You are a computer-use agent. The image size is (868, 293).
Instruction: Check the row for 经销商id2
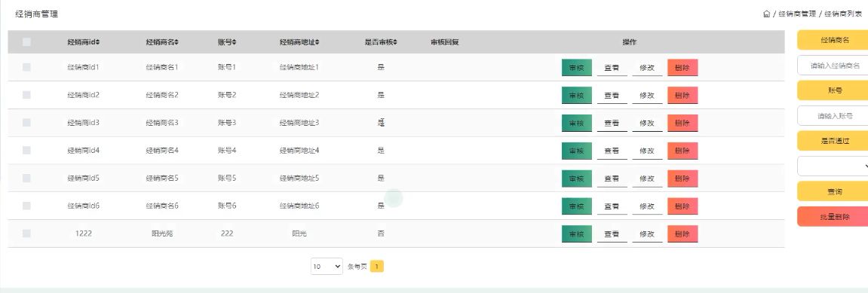[x=26, y=95]
